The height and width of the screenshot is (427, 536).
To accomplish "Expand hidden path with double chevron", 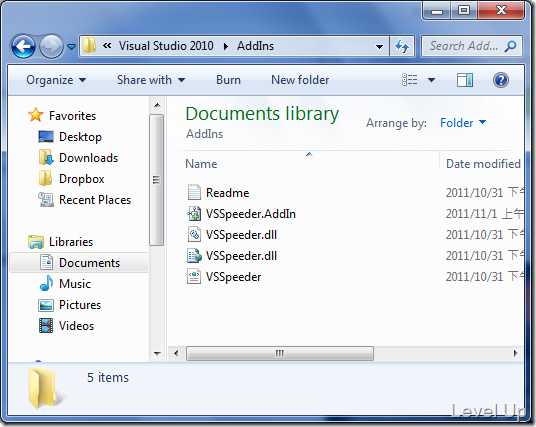I will [x=107, y=45].
